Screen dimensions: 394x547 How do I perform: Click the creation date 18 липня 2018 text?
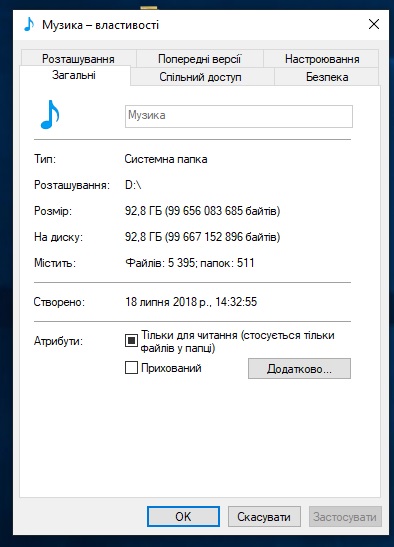click(x=166, y=302)
